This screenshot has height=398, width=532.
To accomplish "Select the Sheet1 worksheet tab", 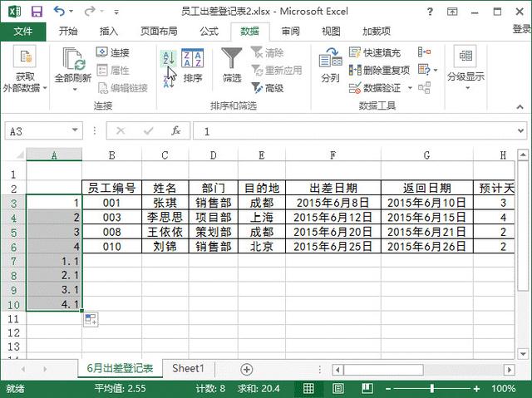I will 188,369.
